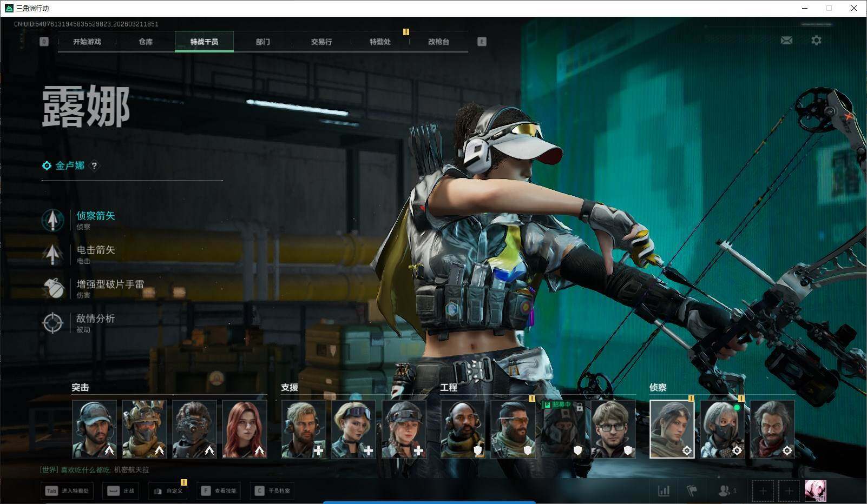Click the 敌情分析 passive skill name
This screenshot has height=504, width=867.
(96, 319)
